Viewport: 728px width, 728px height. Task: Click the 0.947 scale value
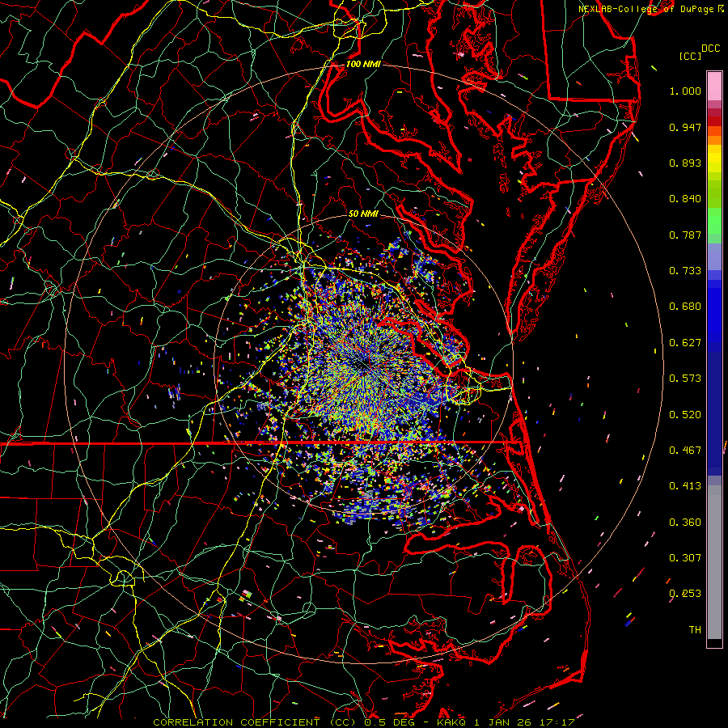click(685, 127)
